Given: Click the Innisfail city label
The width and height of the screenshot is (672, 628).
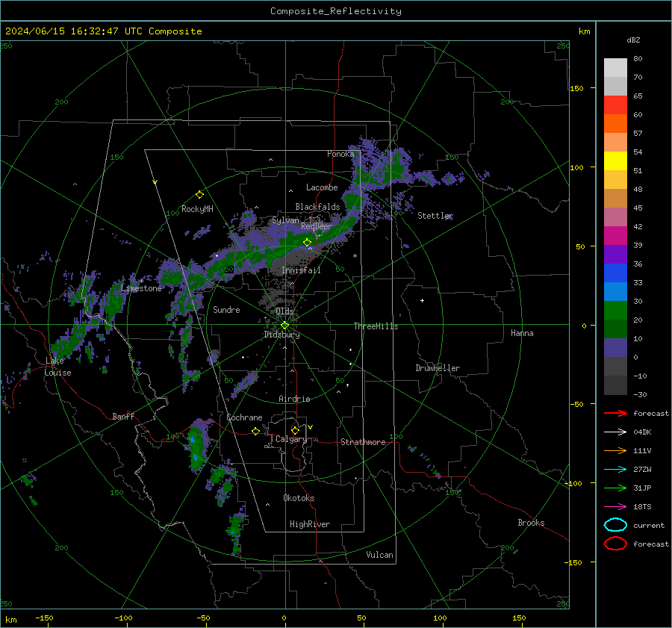Looking at the screenshot, I should [301, 270].
